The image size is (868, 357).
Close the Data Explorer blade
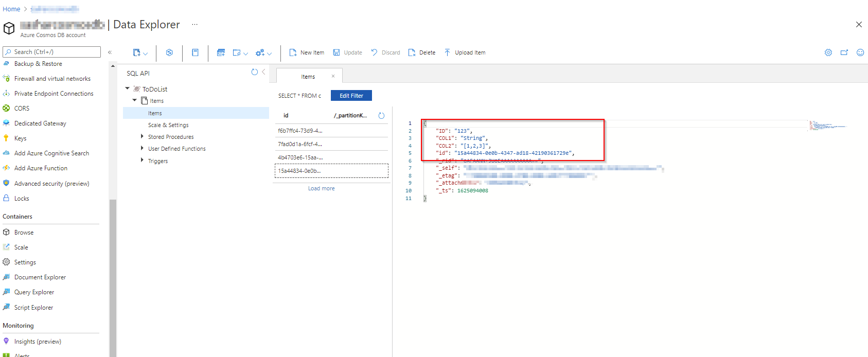click(859, 25)
